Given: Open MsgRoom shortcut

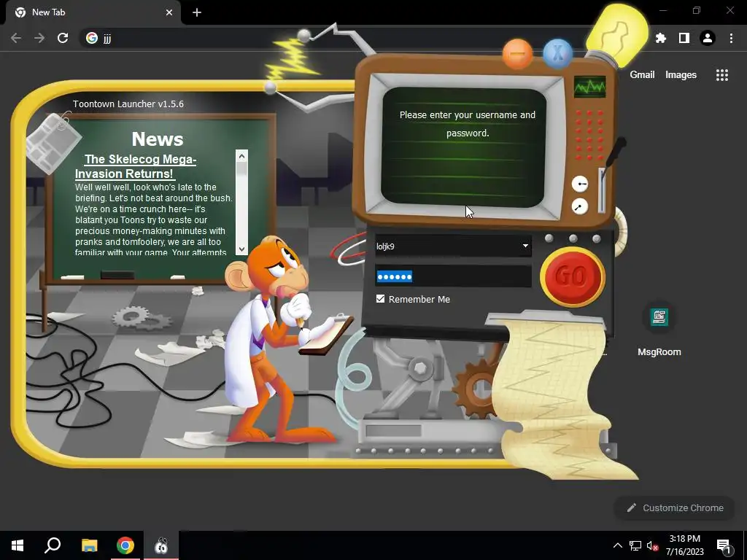Looking at the screenshot, I should pos(659,329).
